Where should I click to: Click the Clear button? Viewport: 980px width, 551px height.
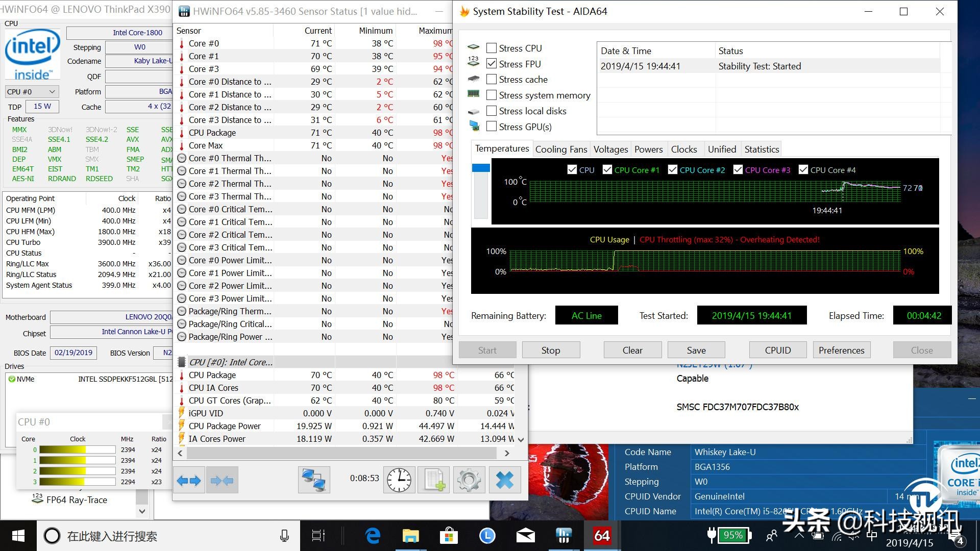tap(632, 350)
